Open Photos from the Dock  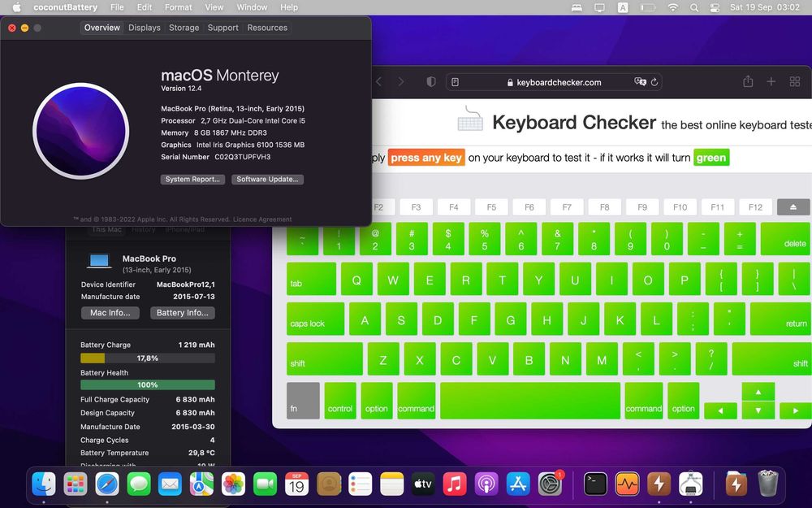tap(234, 484)
